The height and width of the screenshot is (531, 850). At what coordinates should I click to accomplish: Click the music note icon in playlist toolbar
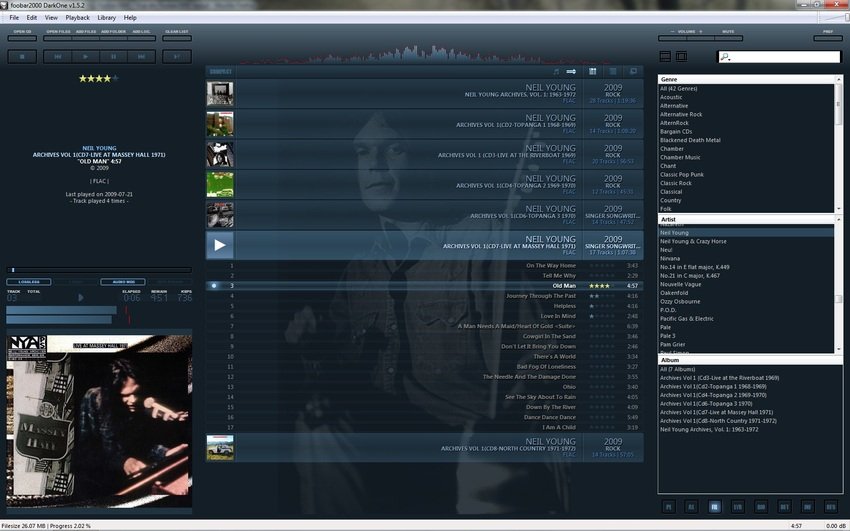[556, 72]
